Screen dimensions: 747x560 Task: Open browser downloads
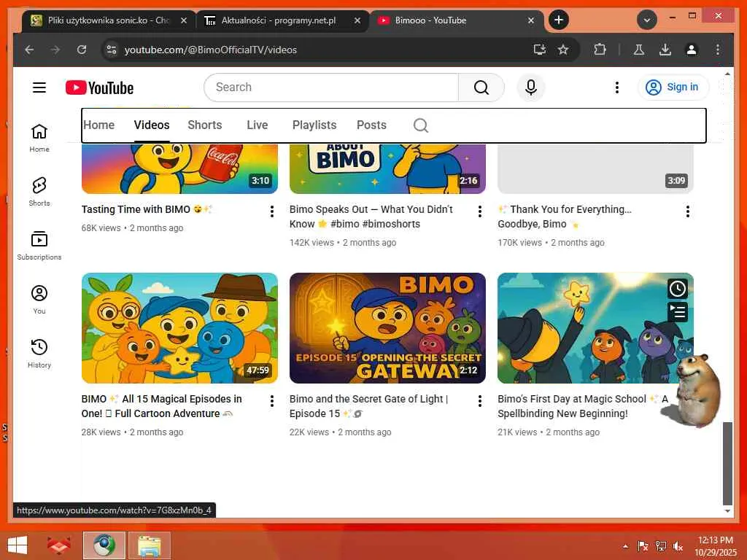click(x=665, y=50)
